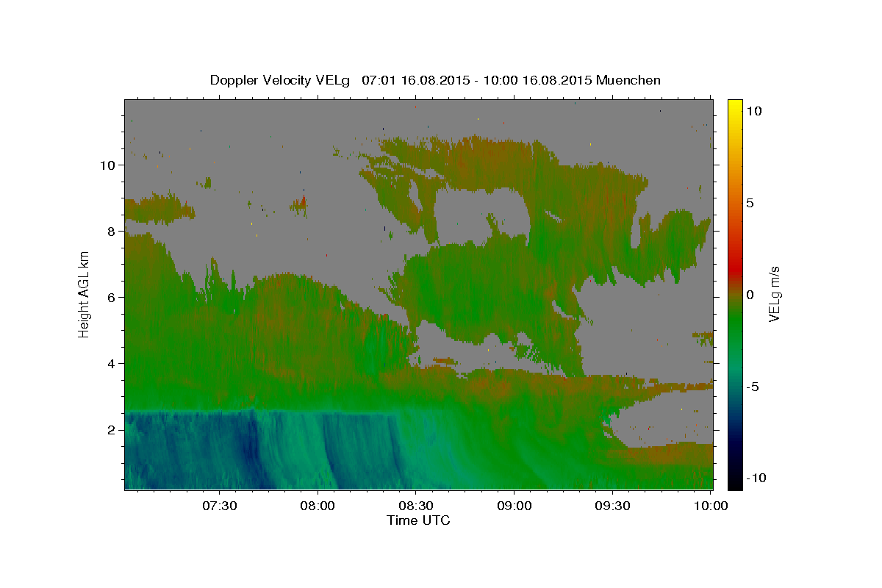Click the colorbar value "5"
The height and width of the screenshot is (588, 882).
(x=750, y=203)
